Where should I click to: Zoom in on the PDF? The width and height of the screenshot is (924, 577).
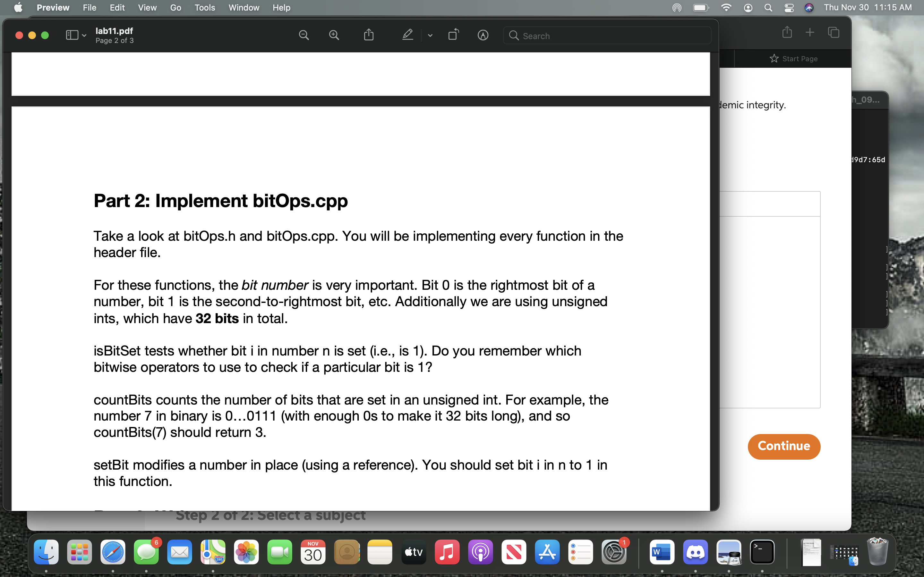tap(334, 35)
